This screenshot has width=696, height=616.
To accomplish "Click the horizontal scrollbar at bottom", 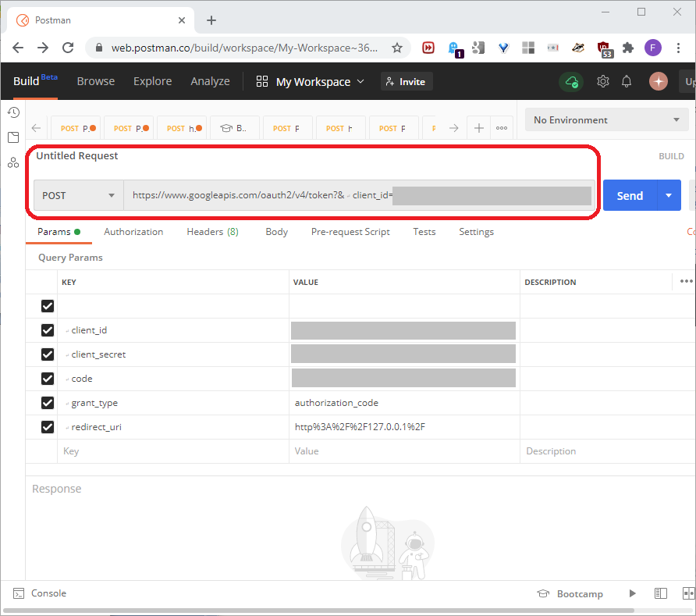I will 318,611.
